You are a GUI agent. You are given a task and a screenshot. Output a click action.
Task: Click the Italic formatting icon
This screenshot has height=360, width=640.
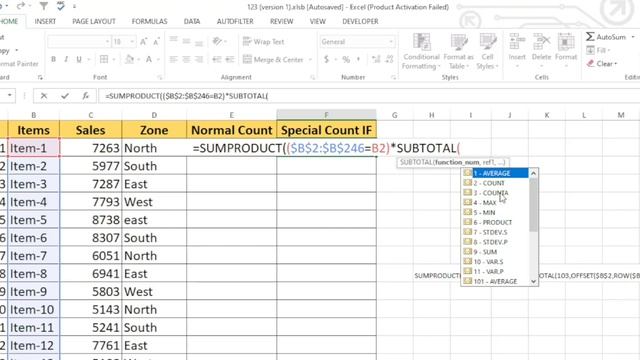66,60
